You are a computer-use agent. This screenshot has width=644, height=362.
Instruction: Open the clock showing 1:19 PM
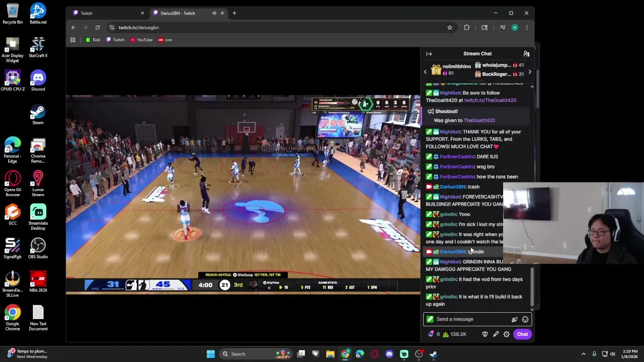[630, 354]
